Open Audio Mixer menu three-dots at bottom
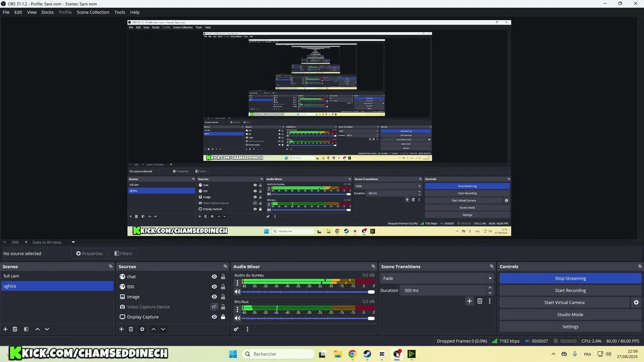 click(247, 329)
